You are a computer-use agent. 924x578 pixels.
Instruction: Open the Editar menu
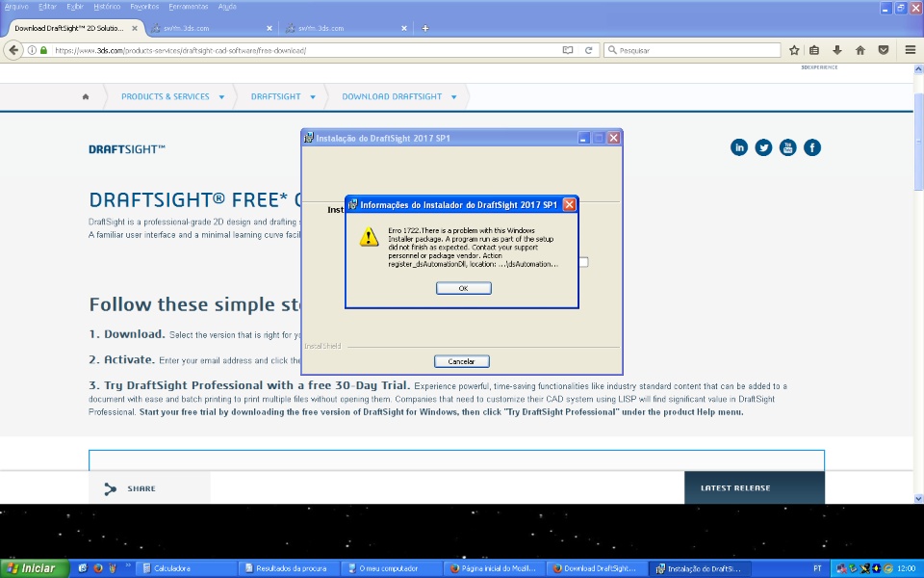point(48,7)
